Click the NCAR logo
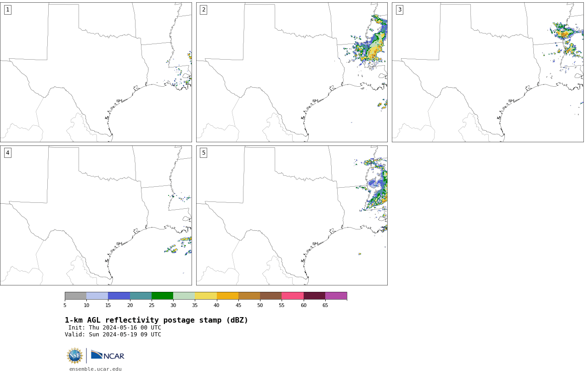Image resolution: width=588 pixels, height=374 pixels. [x=107, y=355]
